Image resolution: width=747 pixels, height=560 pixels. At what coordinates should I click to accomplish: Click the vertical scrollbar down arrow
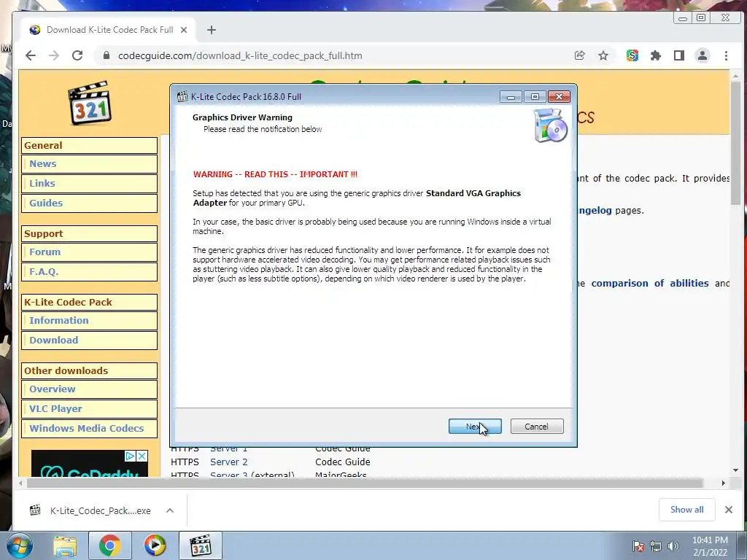point(735,470)
